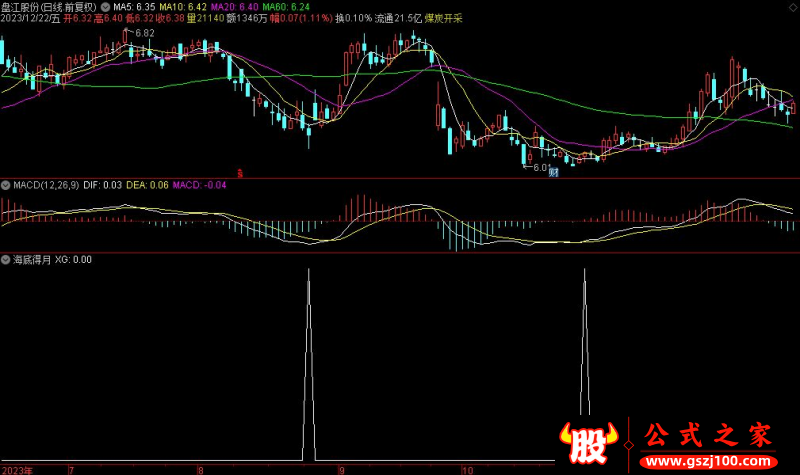Open the main chart indicator dropdown arrow
This screenshot has height=475, width=800.
(105, 7)
